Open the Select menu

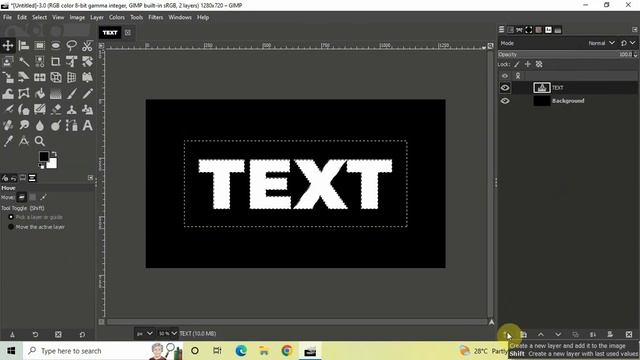pos(40,17)
